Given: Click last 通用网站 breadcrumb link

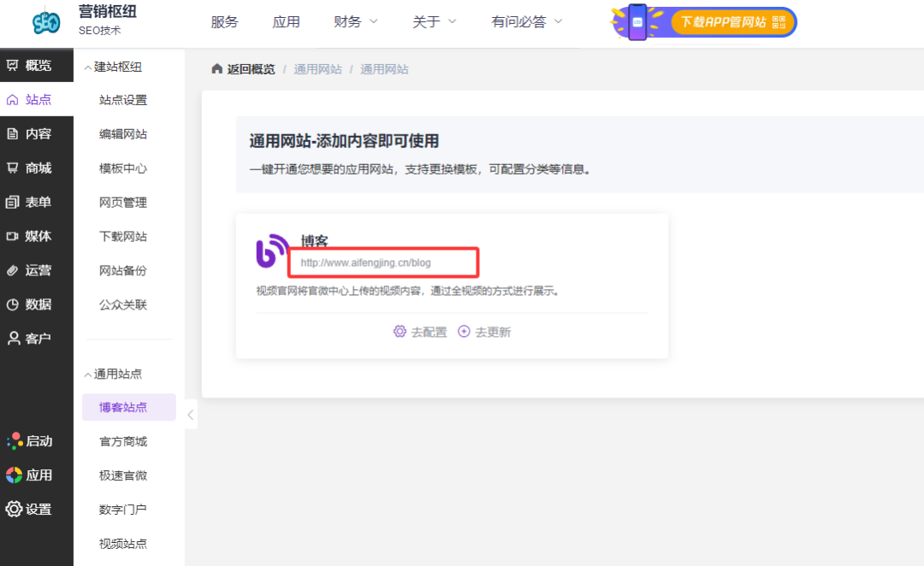Looking at the screenshot, I should 384,69.
